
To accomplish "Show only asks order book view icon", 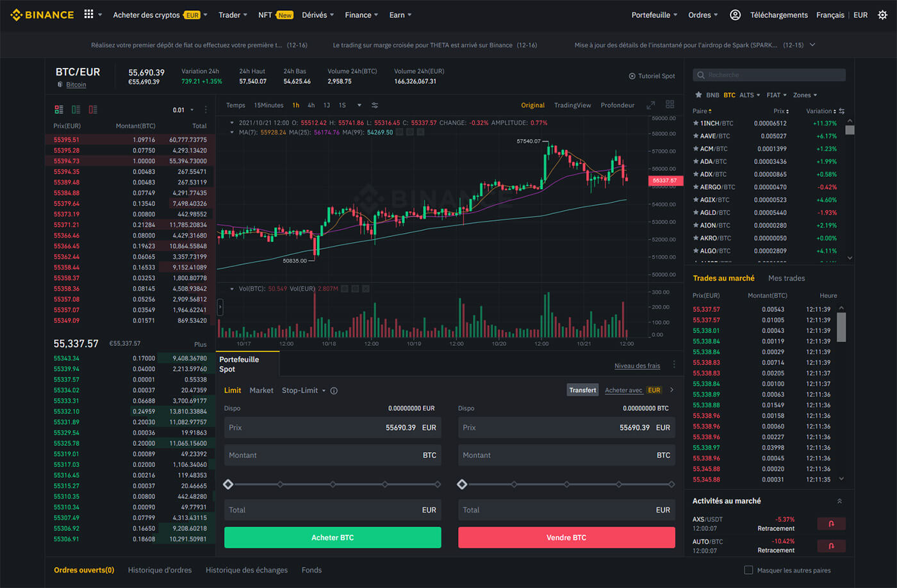I will (x=93, y=110).
